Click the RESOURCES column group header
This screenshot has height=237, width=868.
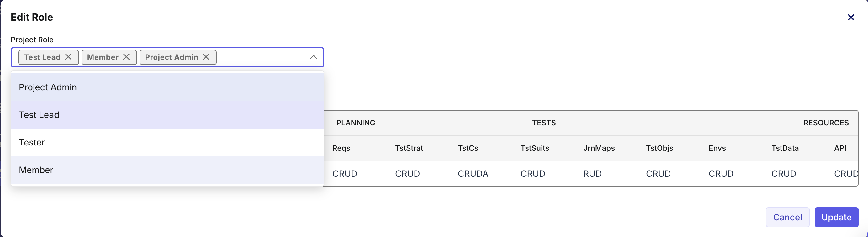(x=826, y=123)
